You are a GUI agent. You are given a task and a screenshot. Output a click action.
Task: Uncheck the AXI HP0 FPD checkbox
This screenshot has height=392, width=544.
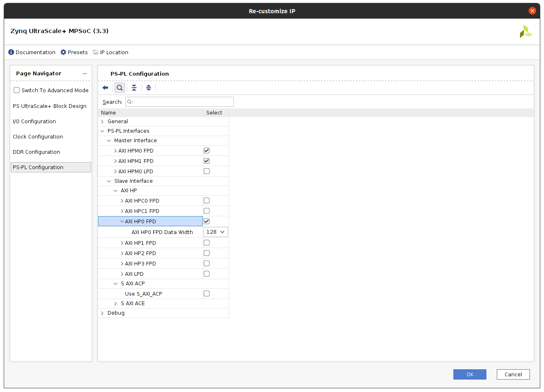coord(207,221)
